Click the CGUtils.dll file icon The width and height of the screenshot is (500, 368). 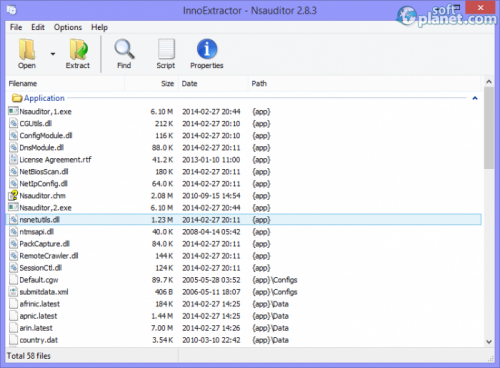(13, 123)
